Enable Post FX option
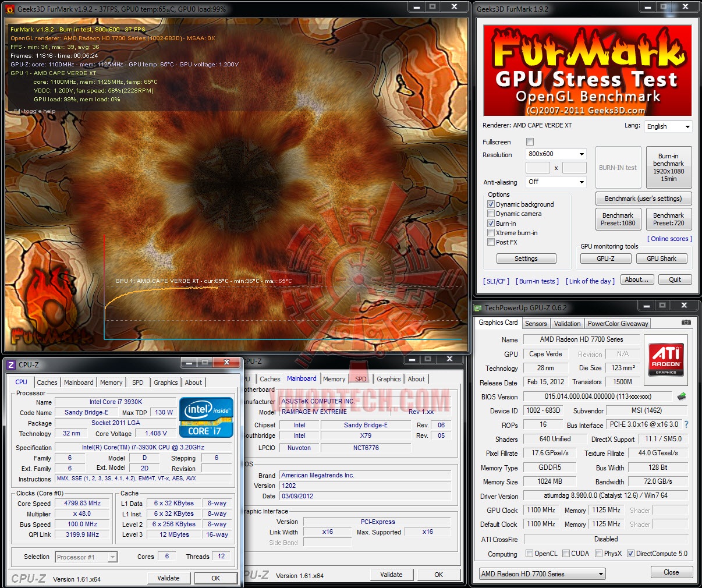The image size is (702, 588). pos(491,242)
